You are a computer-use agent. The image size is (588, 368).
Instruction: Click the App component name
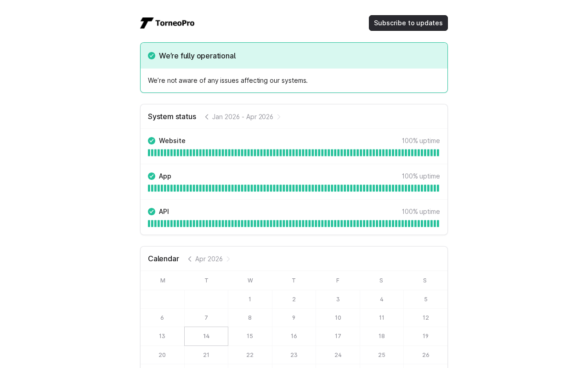point(165,176)
